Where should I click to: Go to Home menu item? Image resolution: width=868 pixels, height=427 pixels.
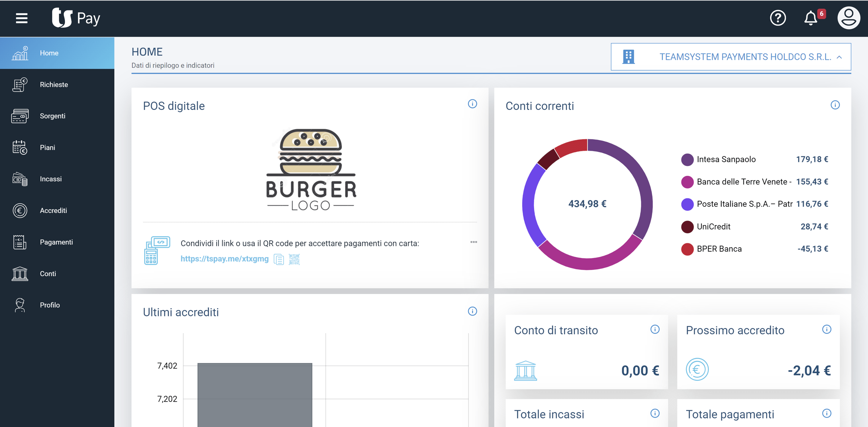[x=57, y=53]
